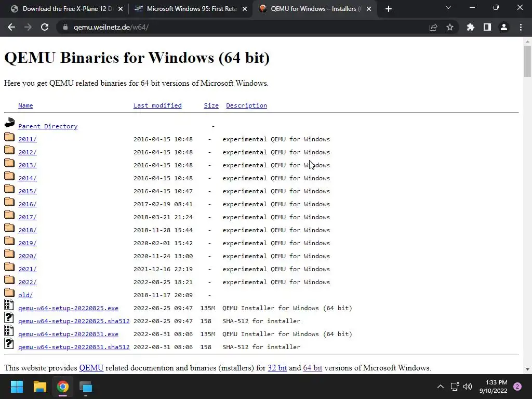Click folder icon beside 2014/
532x399 pixels.
click(x=9, y=176)
